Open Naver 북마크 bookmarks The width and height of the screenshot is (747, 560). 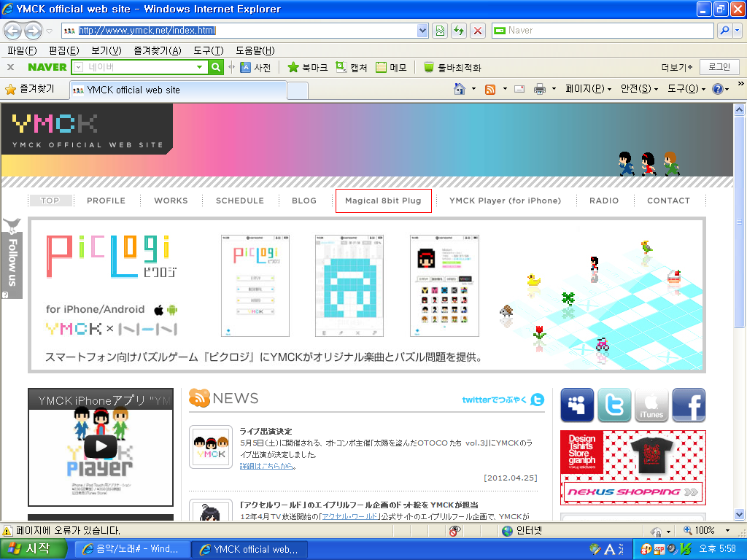[308, 68]
